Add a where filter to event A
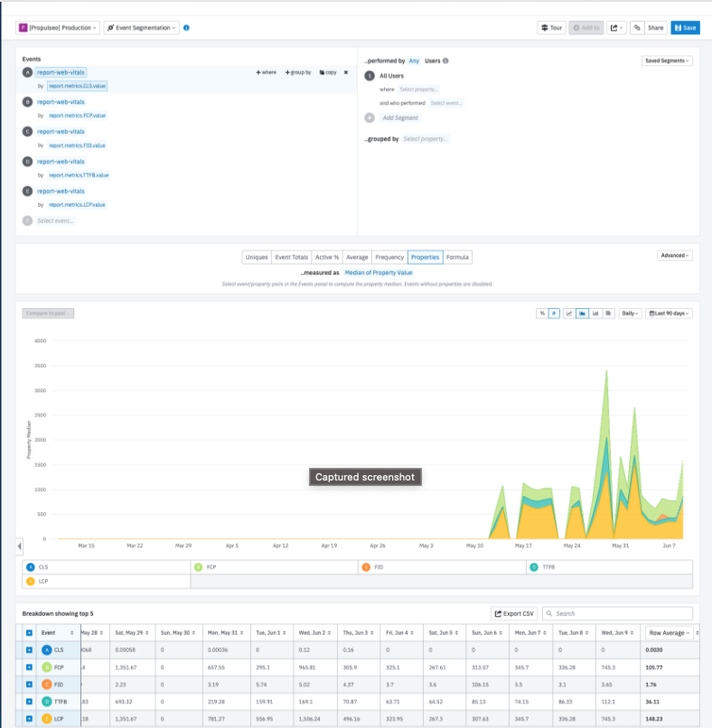Screen dimensions: 712x728 pos(267,72)
